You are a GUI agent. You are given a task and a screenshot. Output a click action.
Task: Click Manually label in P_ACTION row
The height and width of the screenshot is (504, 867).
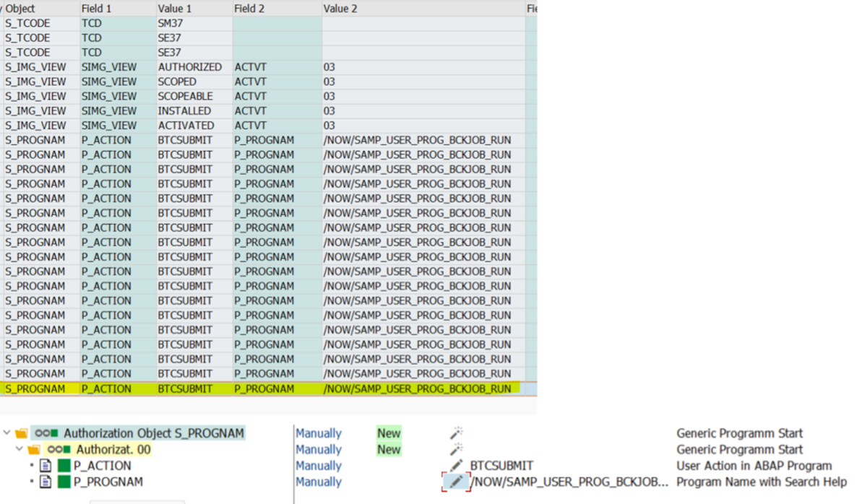click(x=319, y=466)
